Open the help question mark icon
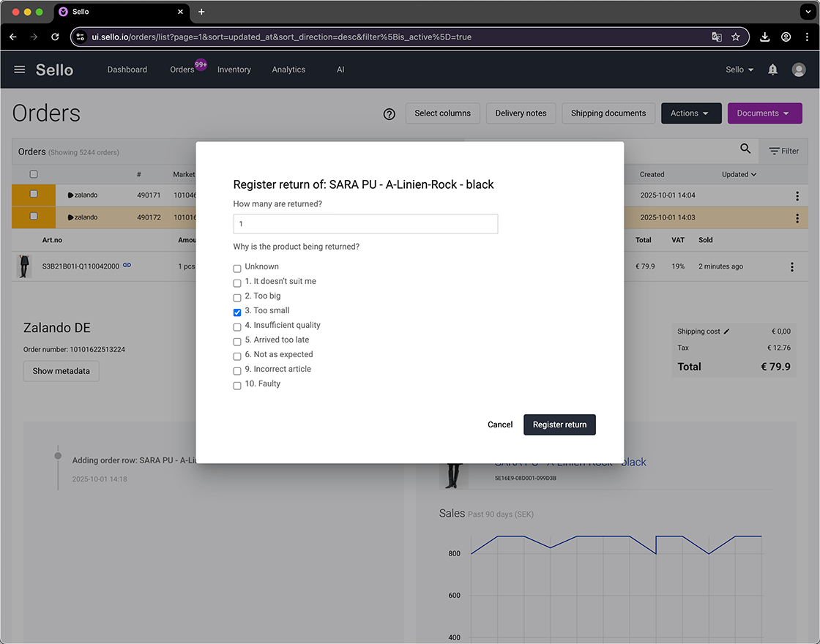This screenshot has width=820, height=644. (389, 113)
